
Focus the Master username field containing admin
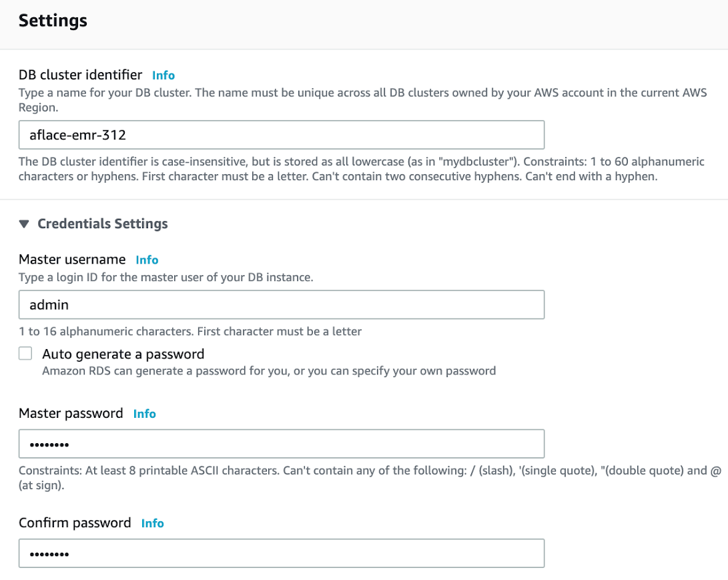tap(282, 304)
